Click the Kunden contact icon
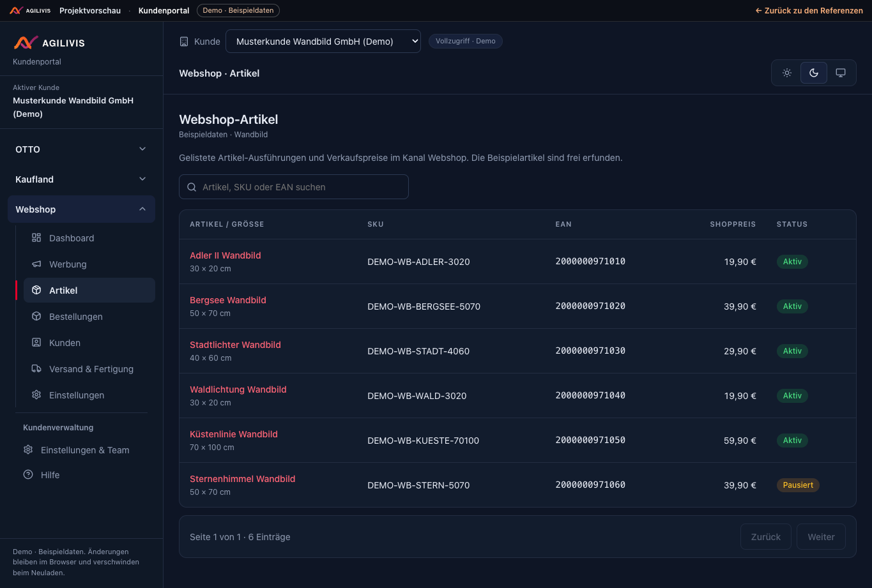 (36, 342)
